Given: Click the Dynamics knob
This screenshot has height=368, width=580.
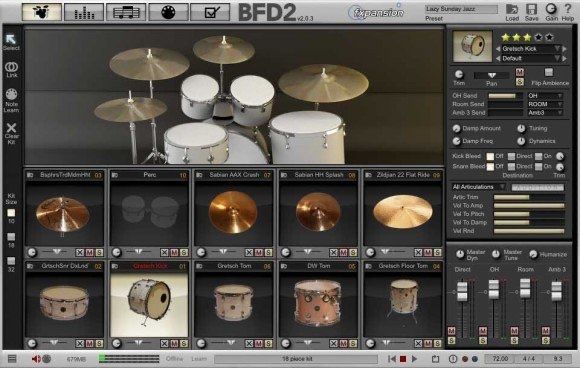Looking at the screenshot, I should [521, 141].
